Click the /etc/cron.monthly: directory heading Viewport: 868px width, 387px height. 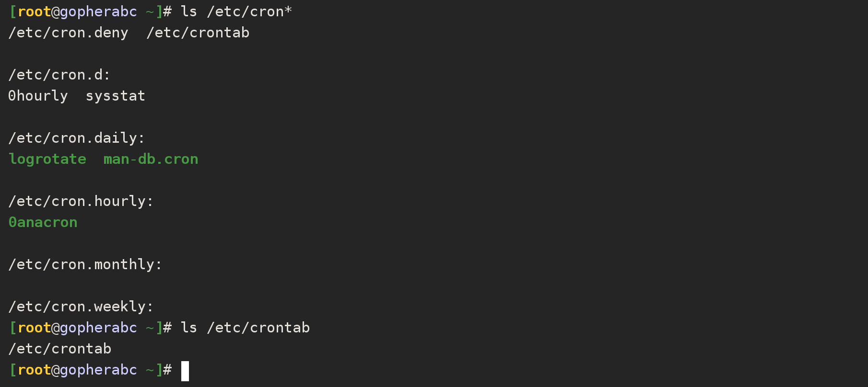[85, 264]
